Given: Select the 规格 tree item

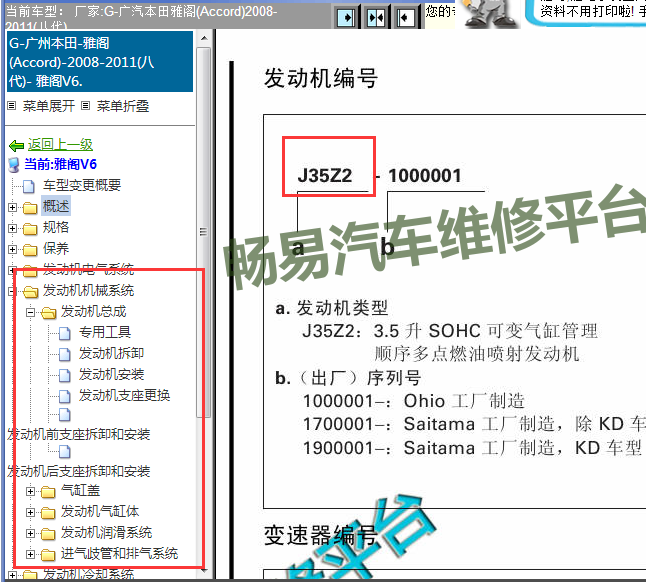Looking at the screenshot, I should tap(56, 227).
